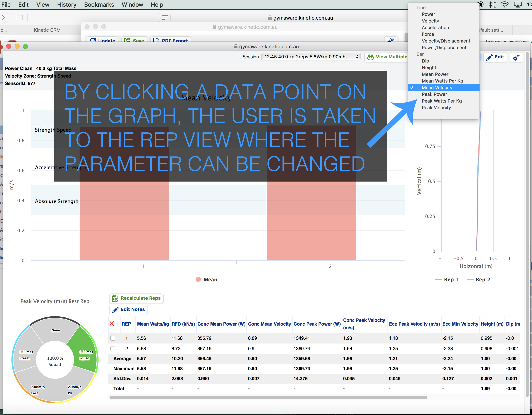Click the AirPlay display icon
Image resolution: width=532 pixels, height=415 pixels.
point(517,5)
